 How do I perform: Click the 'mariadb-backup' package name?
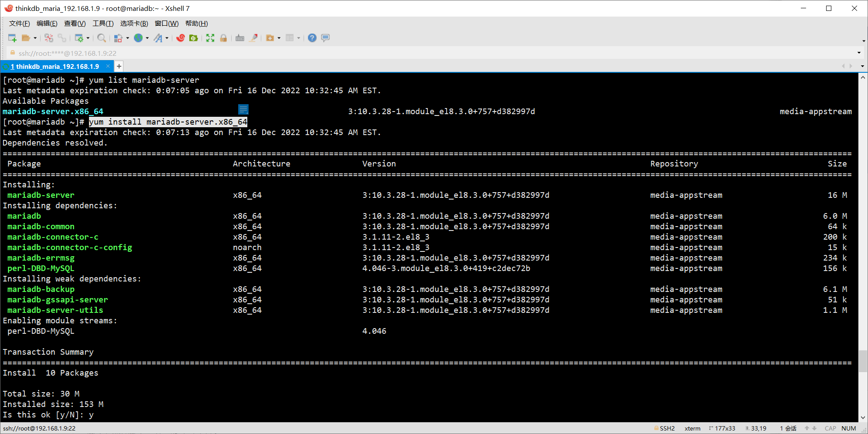[x=41, y=289]
